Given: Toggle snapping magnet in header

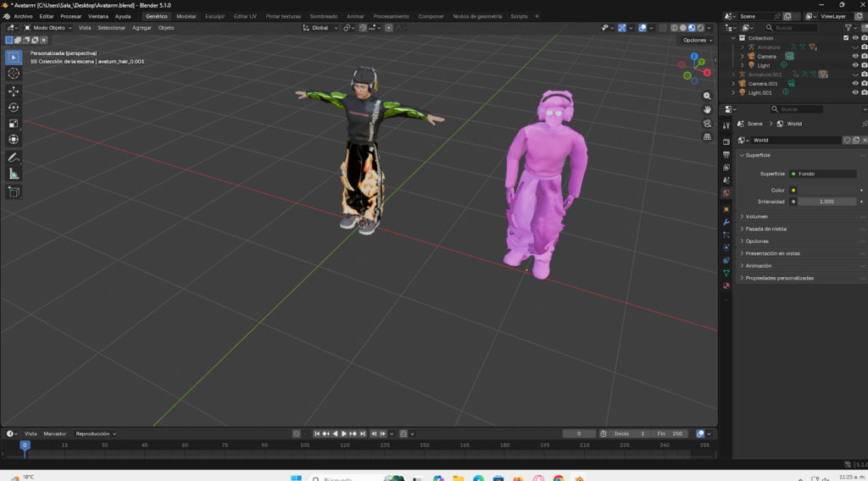Looking at the screenshot, I should (363, 28).
